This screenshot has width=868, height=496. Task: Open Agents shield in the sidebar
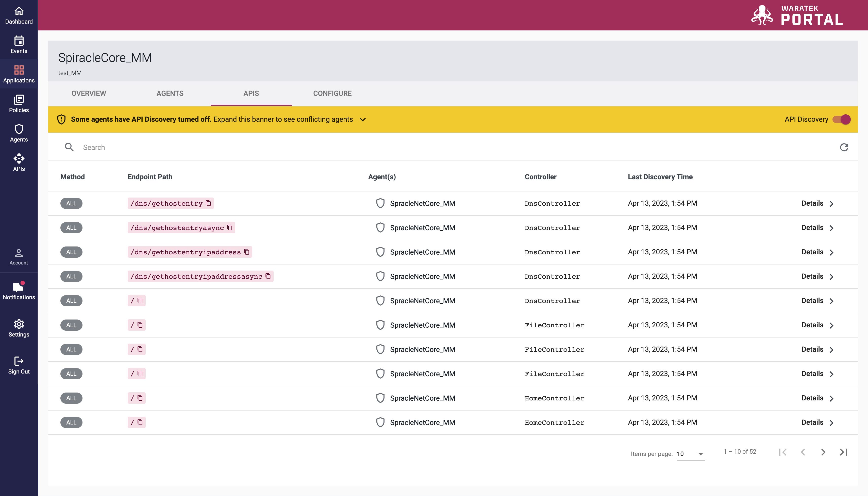coord(19,133)
